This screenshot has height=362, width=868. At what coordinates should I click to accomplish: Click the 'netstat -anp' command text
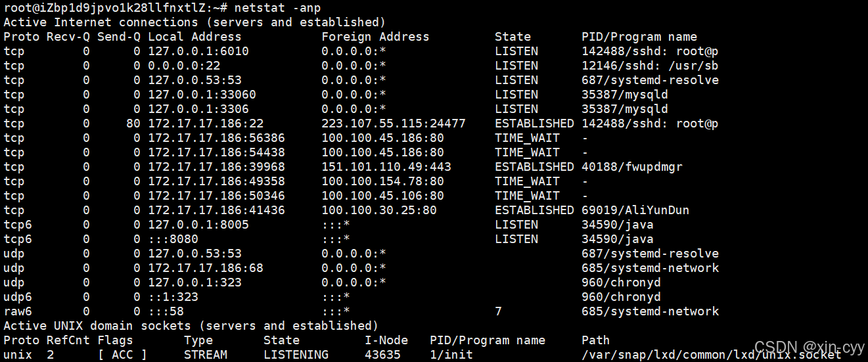tap(277, 8)
